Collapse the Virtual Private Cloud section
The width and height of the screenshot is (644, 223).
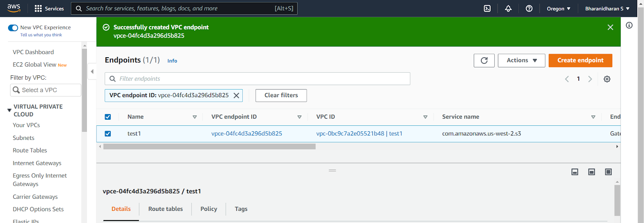click(9, 110)
